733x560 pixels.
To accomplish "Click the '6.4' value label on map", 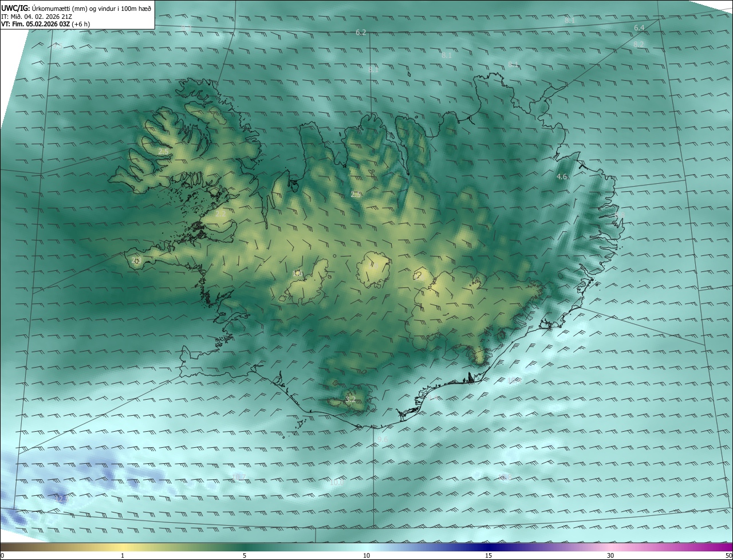I will 639,28.
